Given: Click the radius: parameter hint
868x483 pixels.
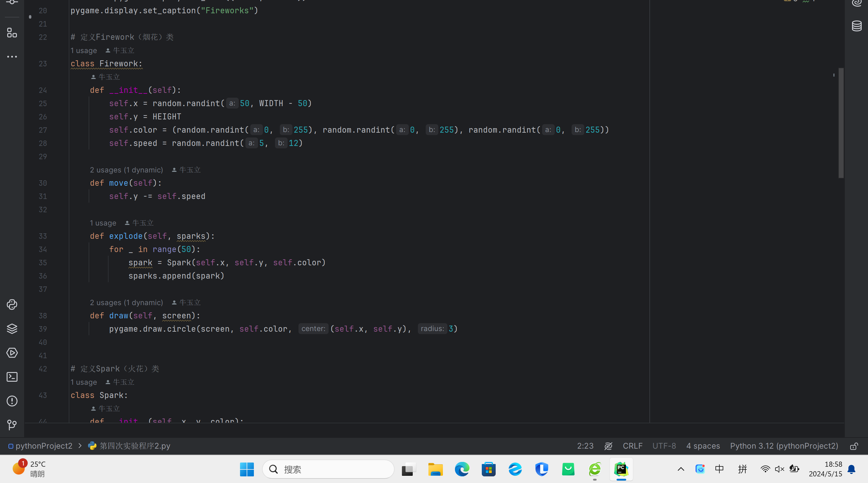Looking at the screenshot, I should click(x=432, y=329).
